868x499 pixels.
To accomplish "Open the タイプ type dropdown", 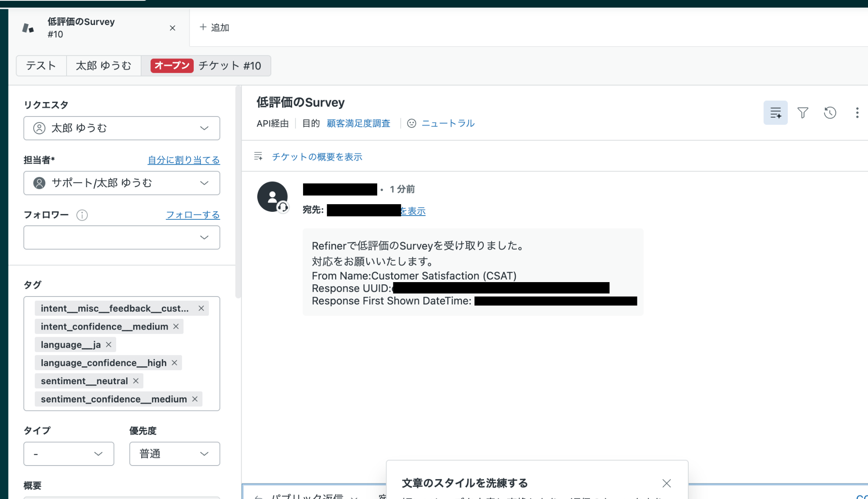I will click(69, 454).
